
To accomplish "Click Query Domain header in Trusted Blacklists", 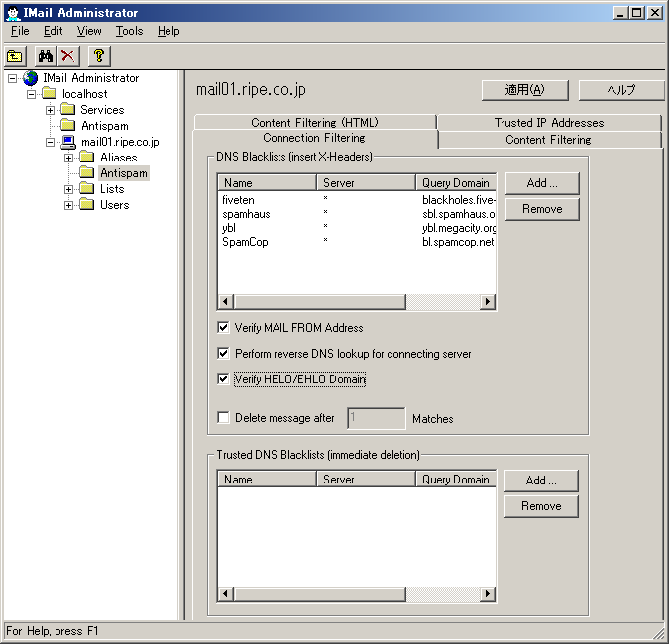I will 456,480.
